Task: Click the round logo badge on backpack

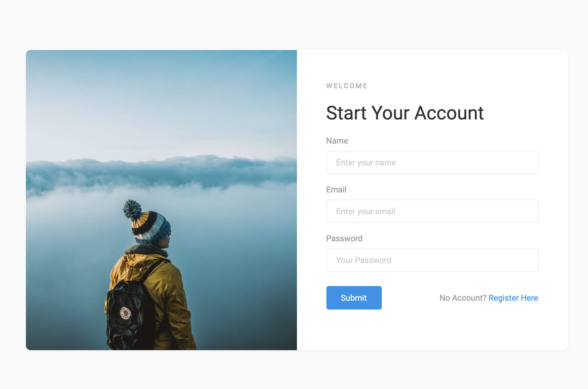Action: coord(125,312)
